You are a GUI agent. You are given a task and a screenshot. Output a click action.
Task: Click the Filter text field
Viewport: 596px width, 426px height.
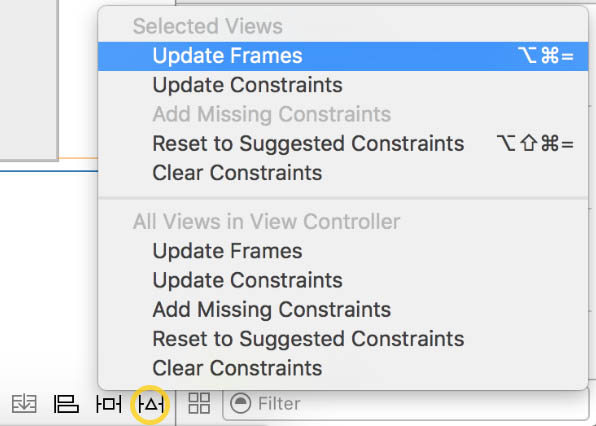coord(406,404)
